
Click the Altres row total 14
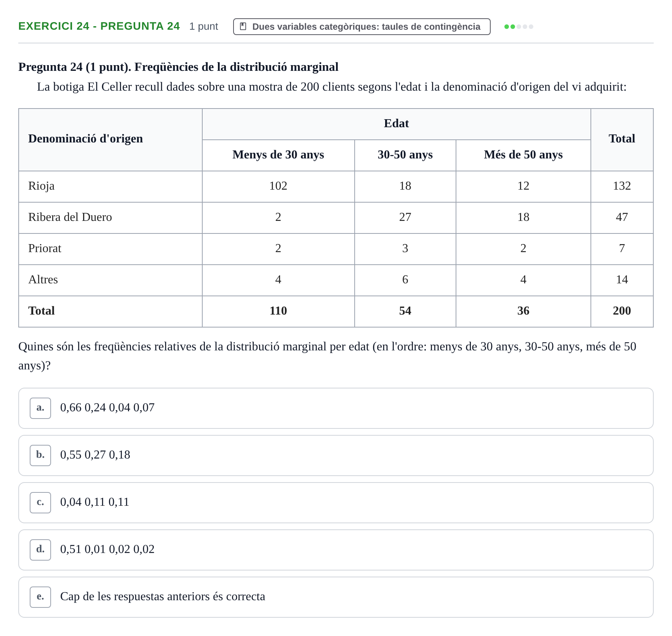tap(622, 280)
